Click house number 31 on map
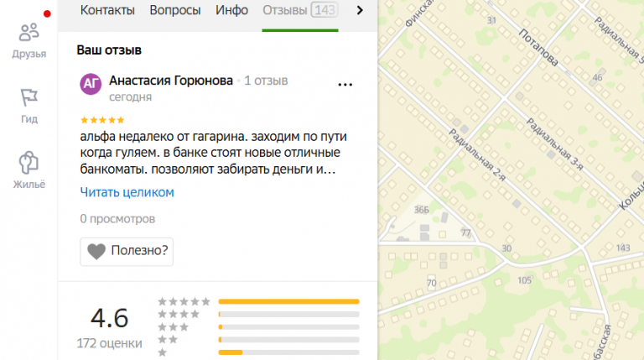This screenshot has height=360, width=644. click(491, 20)
